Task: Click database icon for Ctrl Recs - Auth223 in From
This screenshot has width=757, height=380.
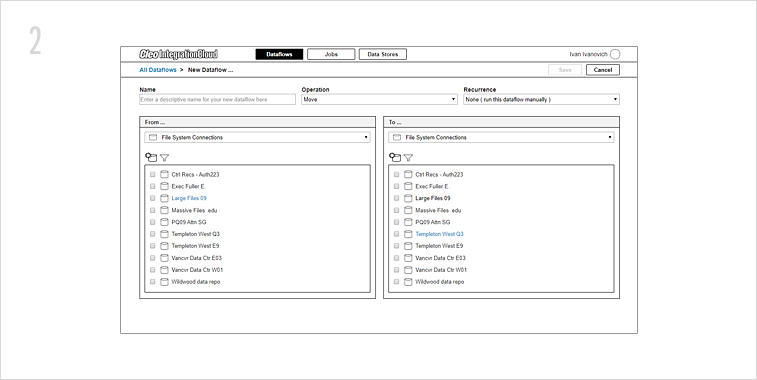Action: (x=164, y=174)
